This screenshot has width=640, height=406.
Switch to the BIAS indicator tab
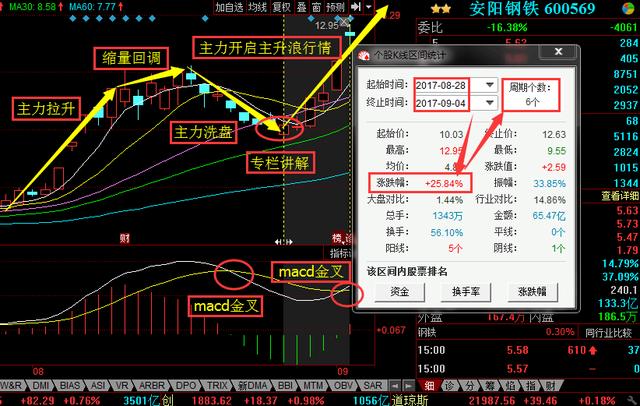coord(70,385)
